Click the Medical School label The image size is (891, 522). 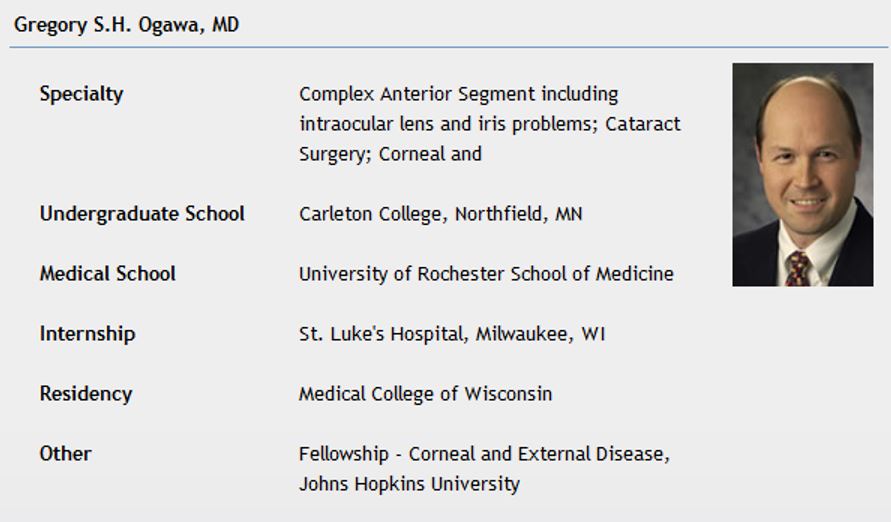[107, 274]
